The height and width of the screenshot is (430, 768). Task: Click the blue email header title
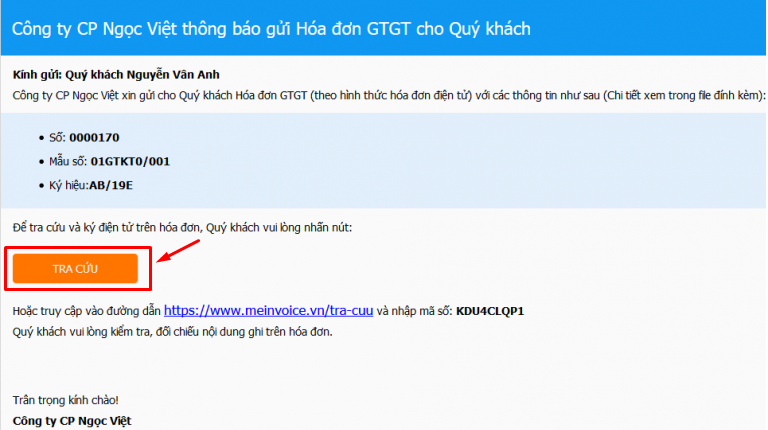click(x=271, y=29)
